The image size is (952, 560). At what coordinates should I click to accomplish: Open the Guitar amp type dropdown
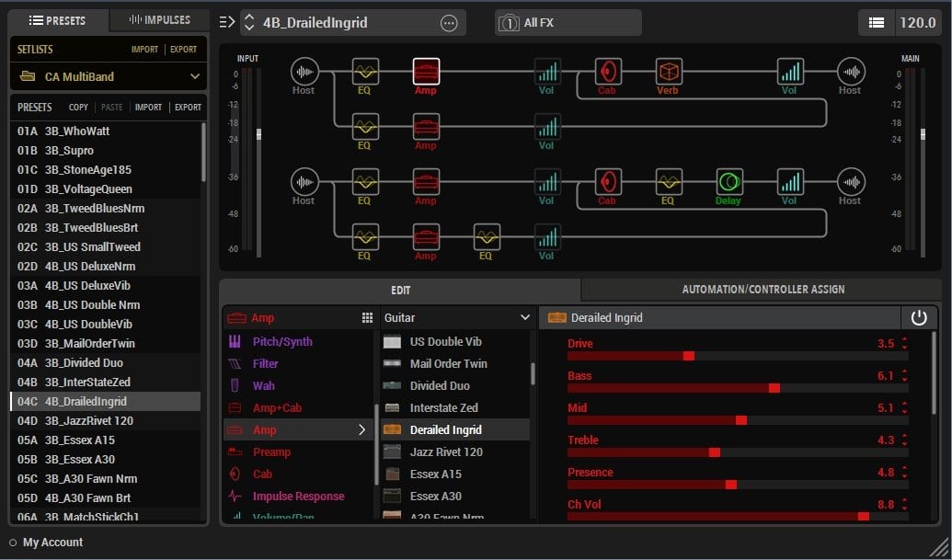[456, 316]
